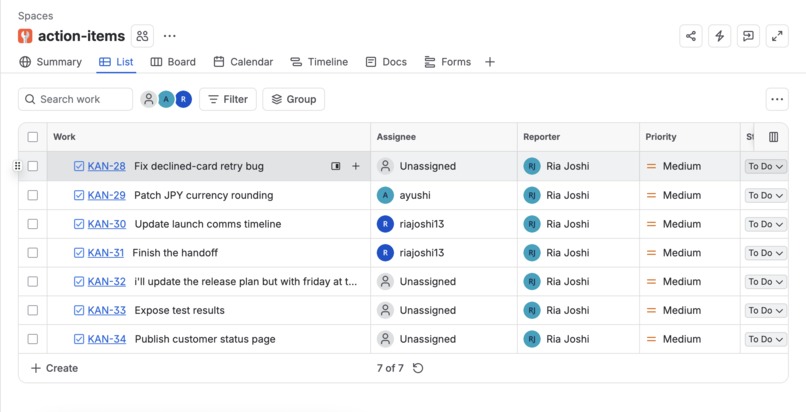Check the KAN-30 row checkbox

coord(33,224)
